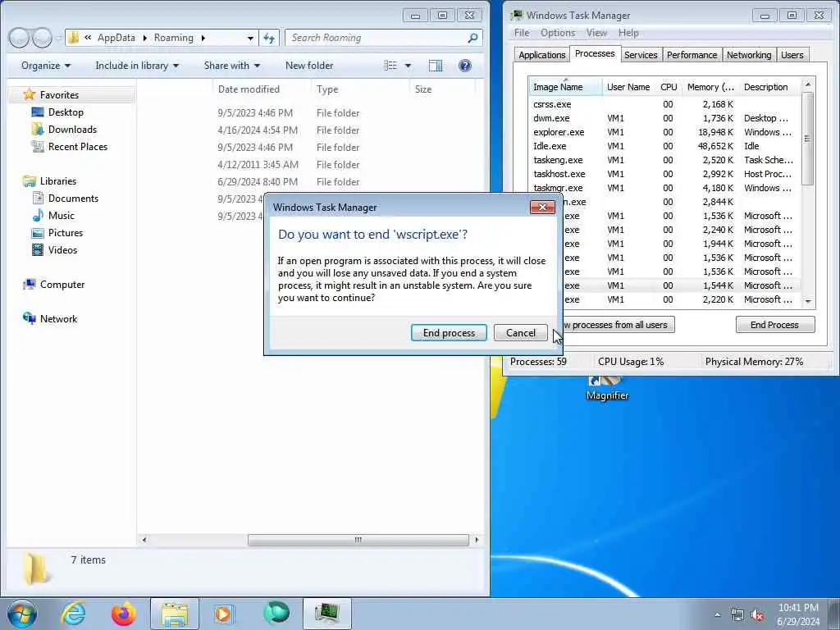Open Music library
The image size is (840, 630).
[61, 216]
